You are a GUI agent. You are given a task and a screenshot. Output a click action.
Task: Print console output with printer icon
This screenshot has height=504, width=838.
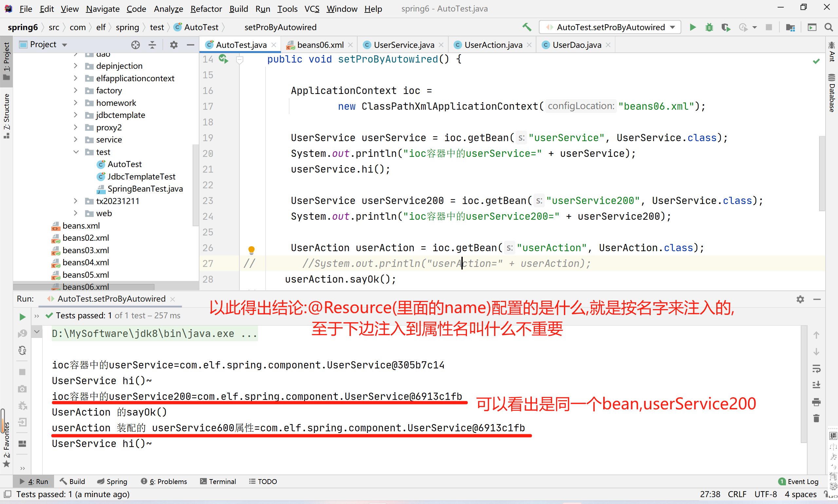pos(816,402)
